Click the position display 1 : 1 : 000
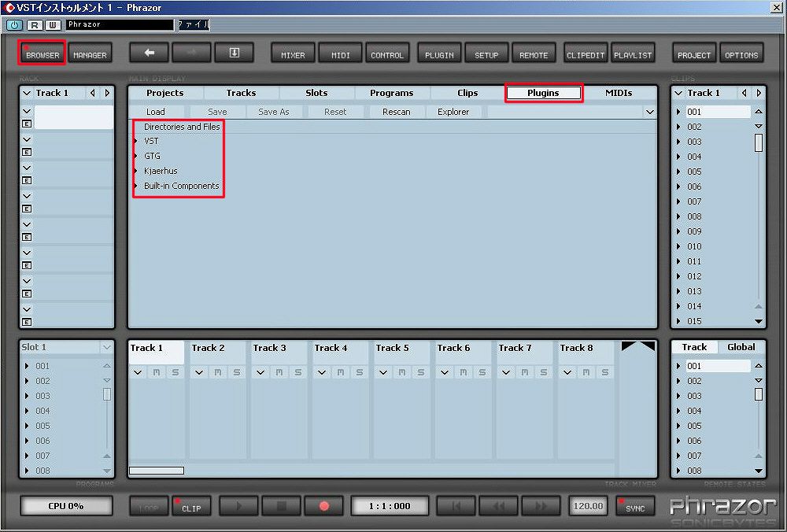The height and width of the screenshot is (532, 787). pyautogui.click(x=390, y=506)
